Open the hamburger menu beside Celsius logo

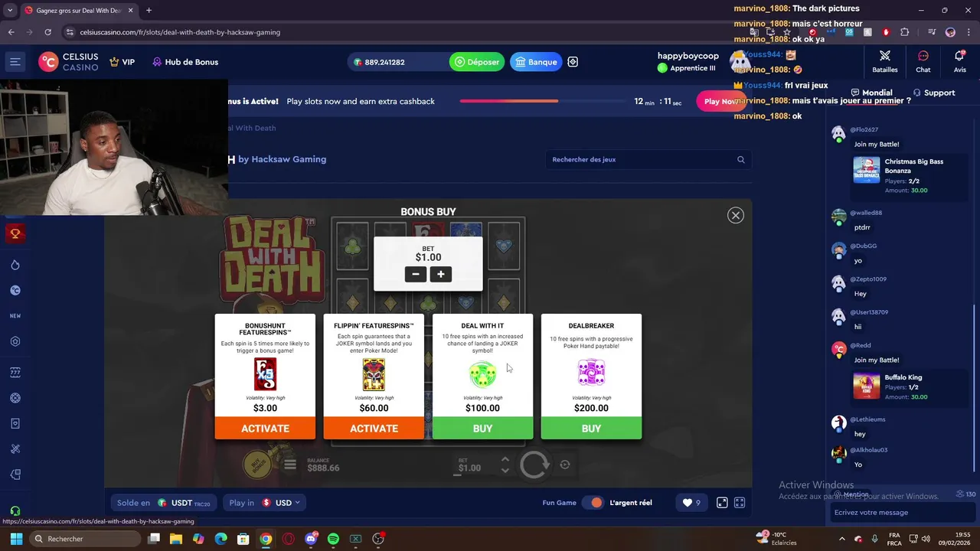15,62
